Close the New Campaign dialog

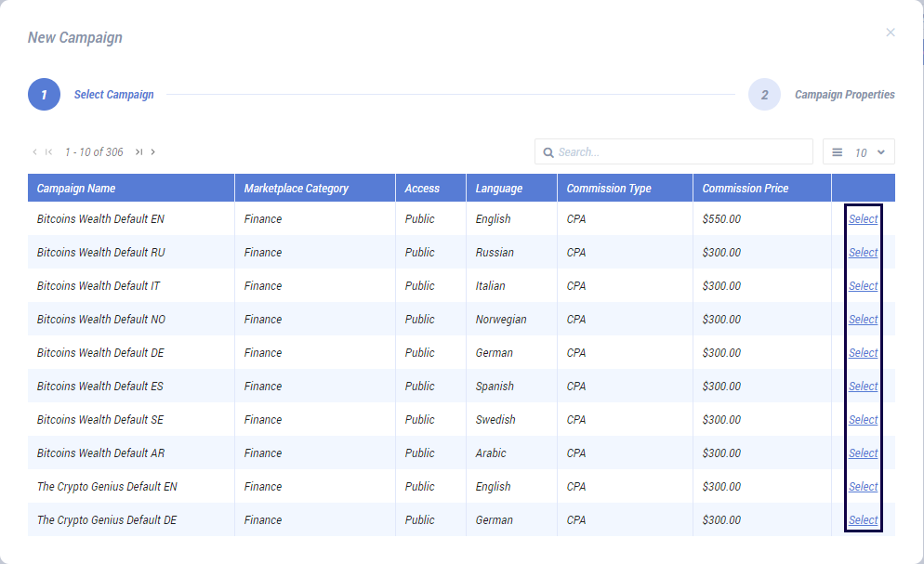click(890, 33)
